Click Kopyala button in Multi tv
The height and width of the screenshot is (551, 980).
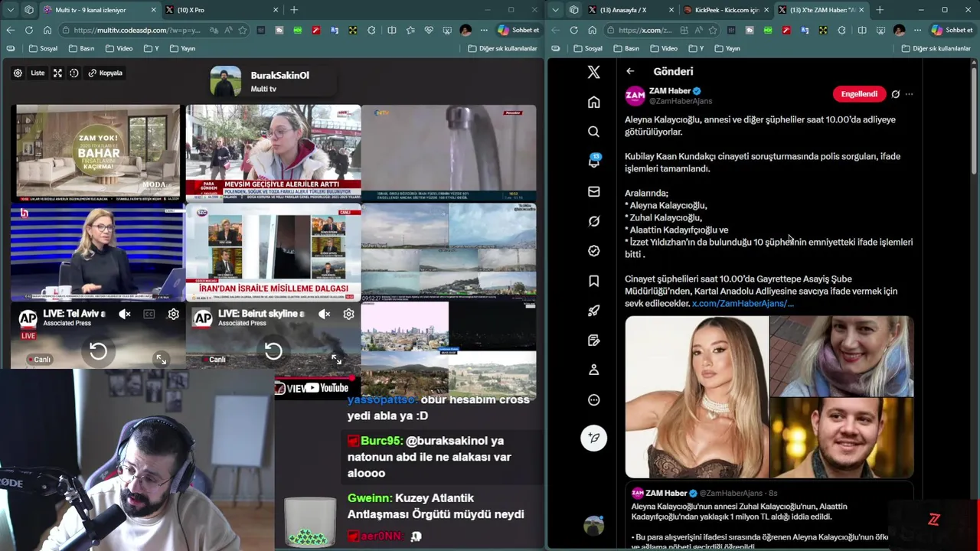(106, 73)
